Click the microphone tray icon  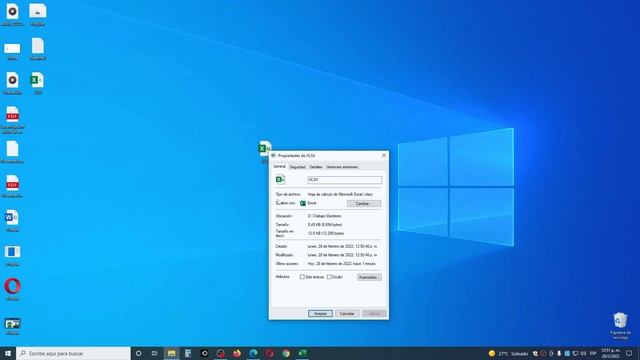(559, 353)
